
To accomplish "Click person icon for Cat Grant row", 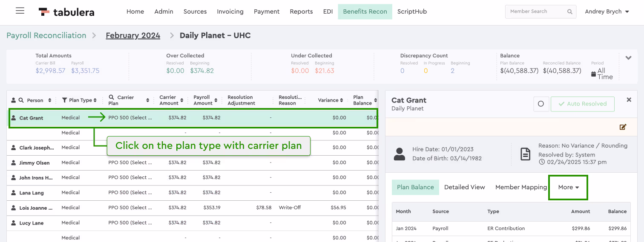I will pyautogui.click(x=14, y=118).
